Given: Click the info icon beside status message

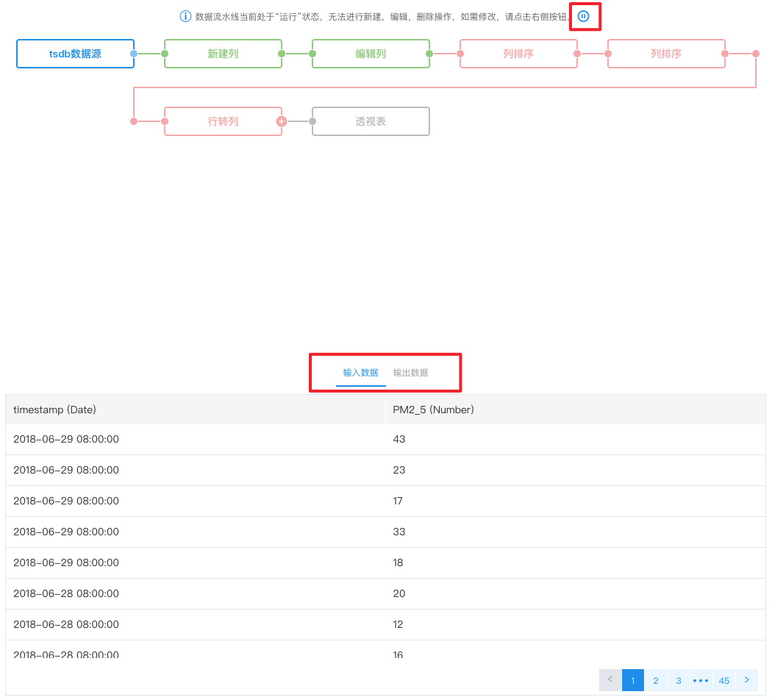Looking at the screenshot, I should point(185,16).
